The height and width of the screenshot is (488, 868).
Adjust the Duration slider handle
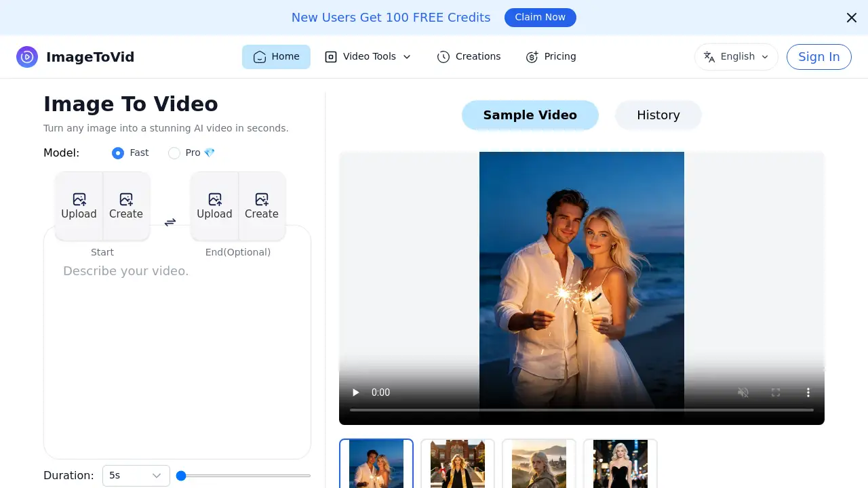[181, 476]
